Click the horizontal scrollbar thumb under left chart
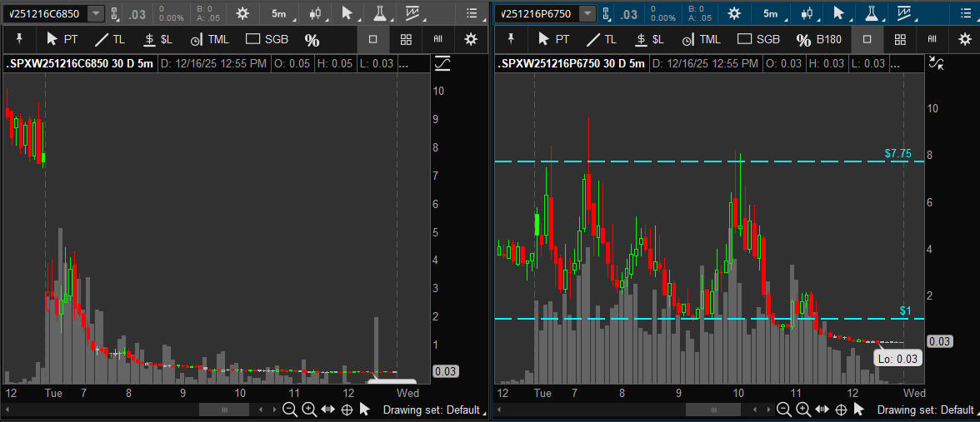This screenshot has height=422, width=980. point(223,410)
